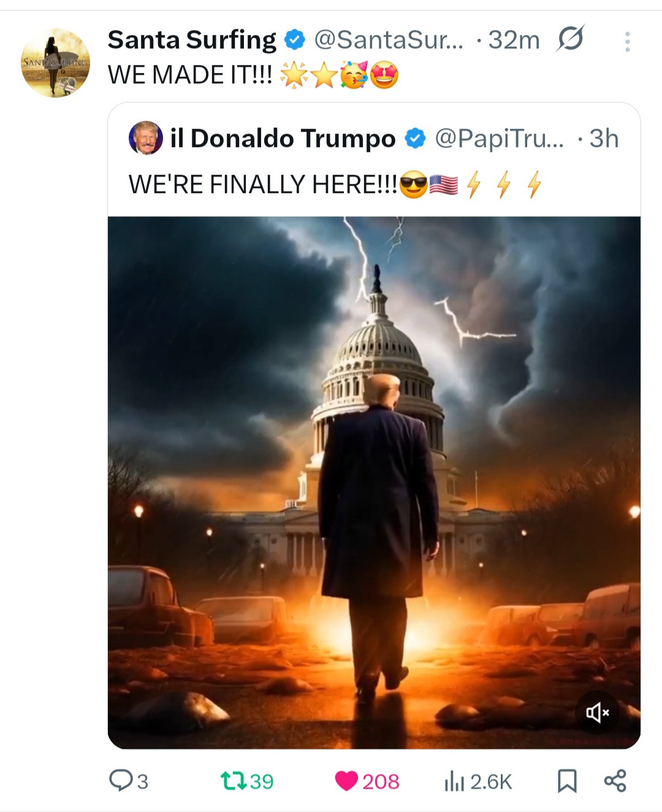Image resolution: width=662 pixels, height=812 pixels.
Task: Open the three-dot more options menu
Action: (627, 42)
